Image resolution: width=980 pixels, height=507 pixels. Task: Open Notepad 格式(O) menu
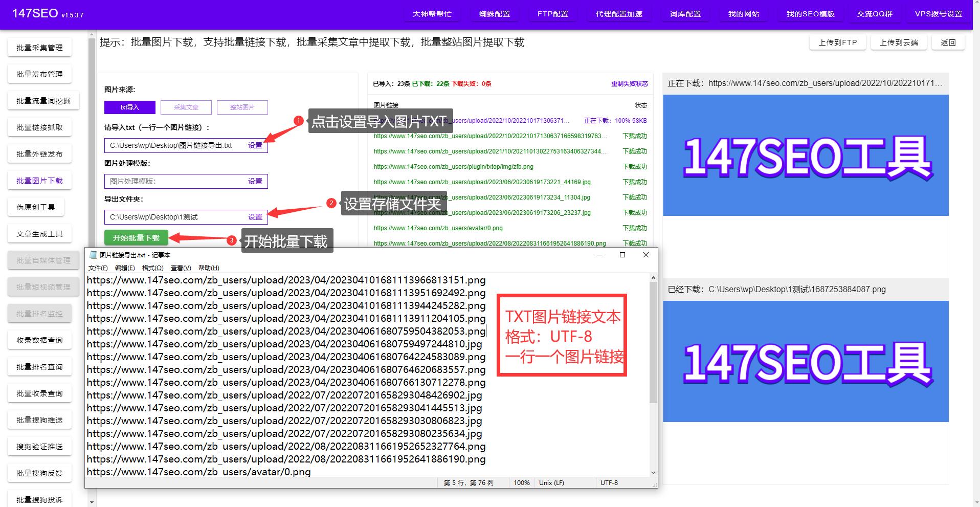point(152,268)
